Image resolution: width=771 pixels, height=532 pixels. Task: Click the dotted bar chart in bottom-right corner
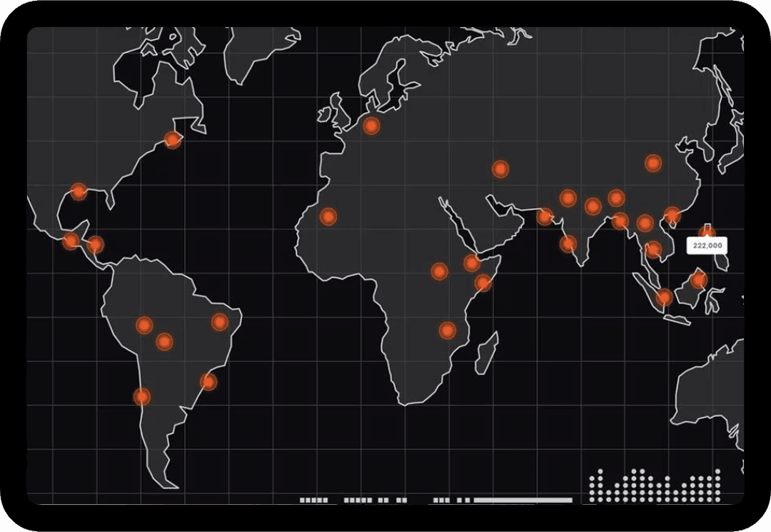pos(655,486)
